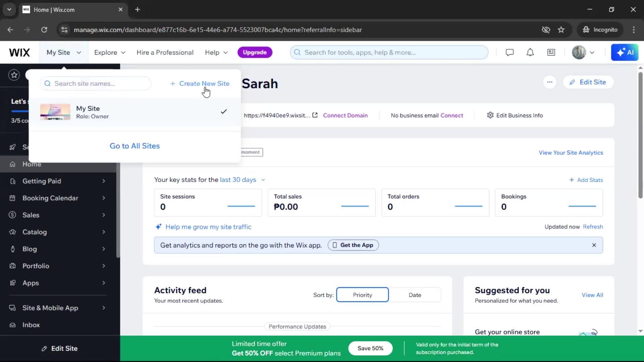Focus the Search site names field
The image size is (644, 362).
96,83
